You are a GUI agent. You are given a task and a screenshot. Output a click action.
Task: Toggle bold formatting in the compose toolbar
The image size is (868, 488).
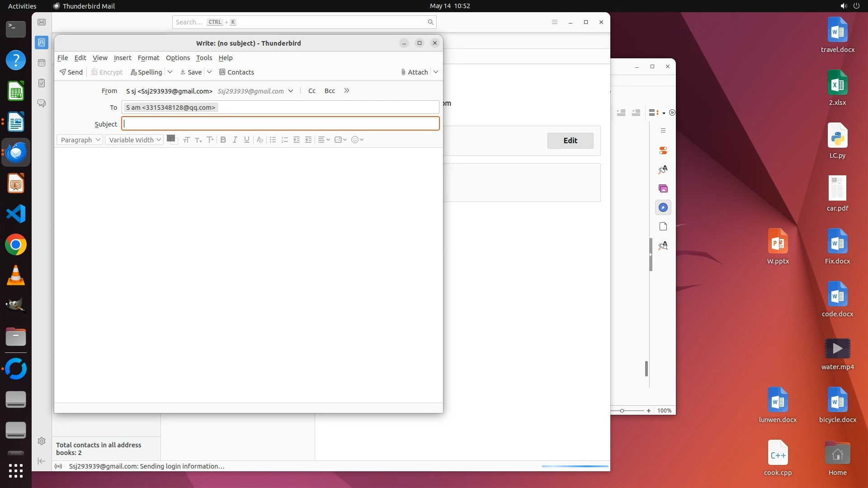(x=223, y=140)
